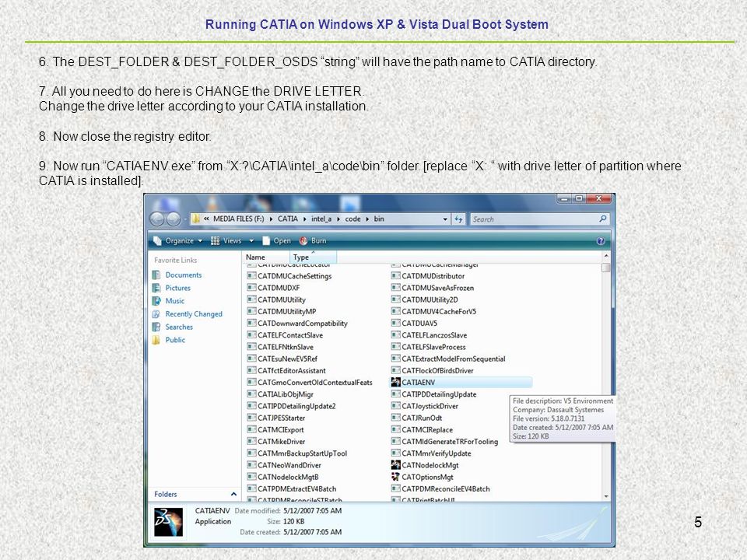This screenshot has height=560, width=747.
Task: Click the Documents folder icon in Favorite Links
Action: pos(156,275)
